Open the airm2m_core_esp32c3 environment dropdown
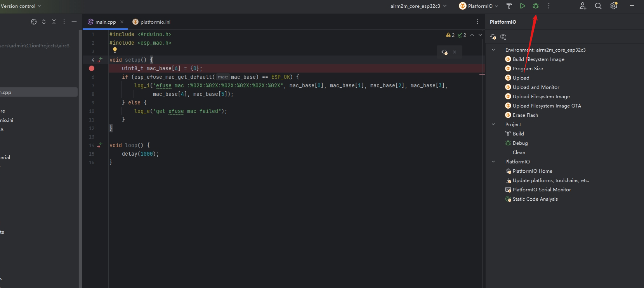This screenshot has width=644, height=288. coord(418,6)
